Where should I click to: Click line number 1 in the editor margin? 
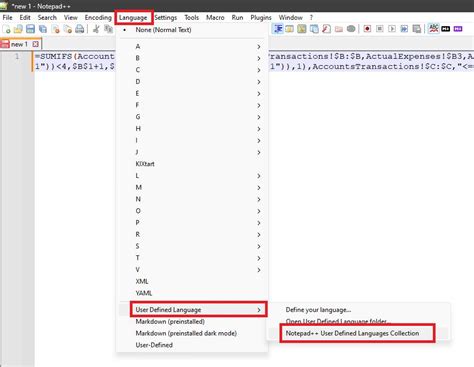click(17, 56)
